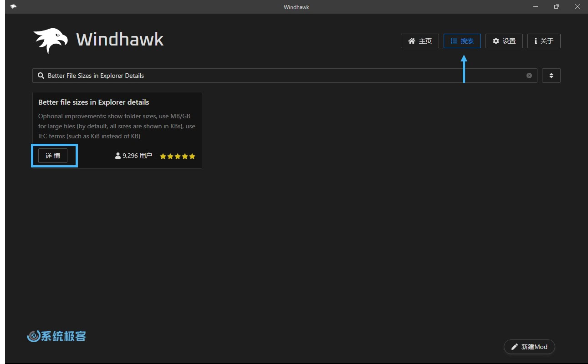Open the sort order dropdown
The width and height of the screenshot is (588, 364).
pos(551,76)
